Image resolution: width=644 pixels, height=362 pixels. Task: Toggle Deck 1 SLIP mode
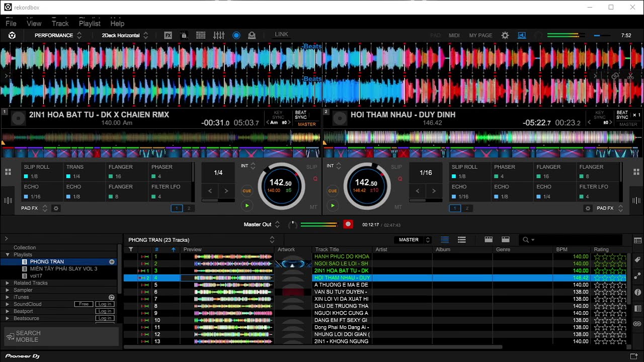coord(312,167)
